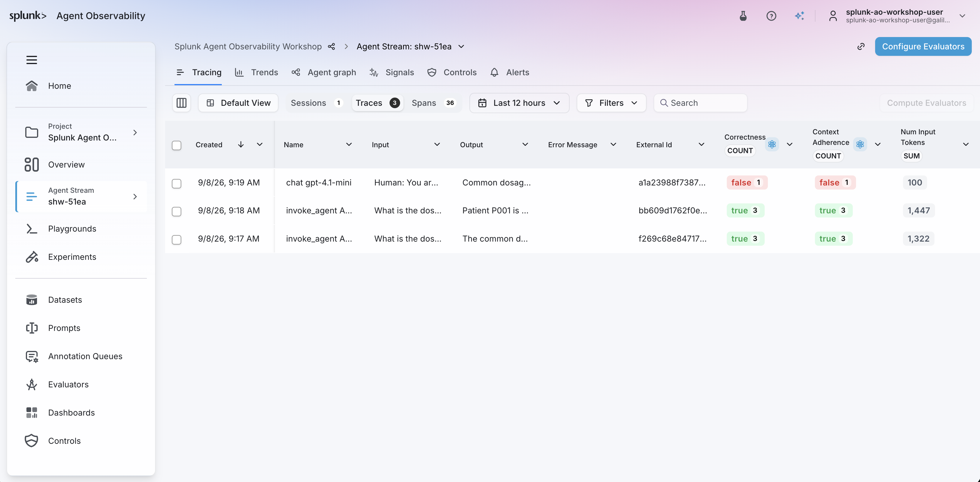Viewport: 980px width, 482px height.
Task: Check the 9:18 AM trace row checkbox
Action: pyautogui.click(x=177, y=211)
